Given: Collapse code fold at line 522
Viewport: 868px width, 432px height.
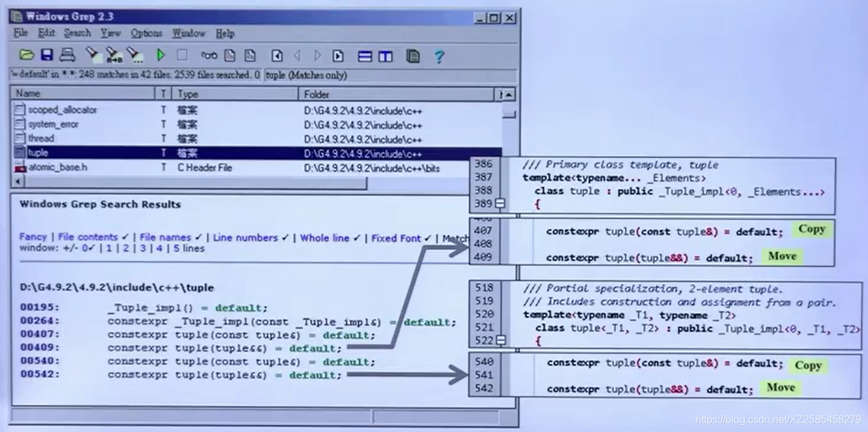Looking at the screenshot, I should click(501, 340).
